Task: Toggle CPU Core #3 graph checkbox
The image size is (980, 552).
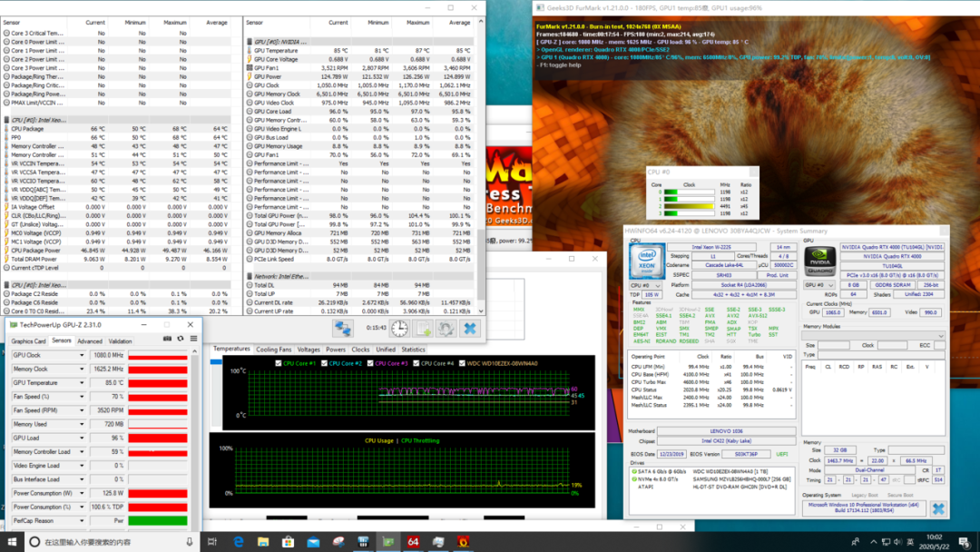Action: point(370,363)
